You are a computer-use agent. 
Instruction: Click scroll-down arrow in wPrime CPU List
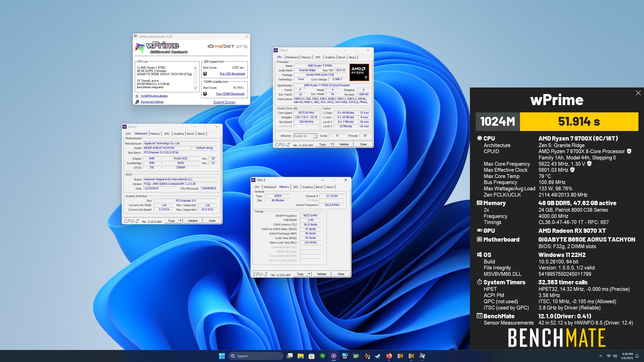tap(195, 88)
